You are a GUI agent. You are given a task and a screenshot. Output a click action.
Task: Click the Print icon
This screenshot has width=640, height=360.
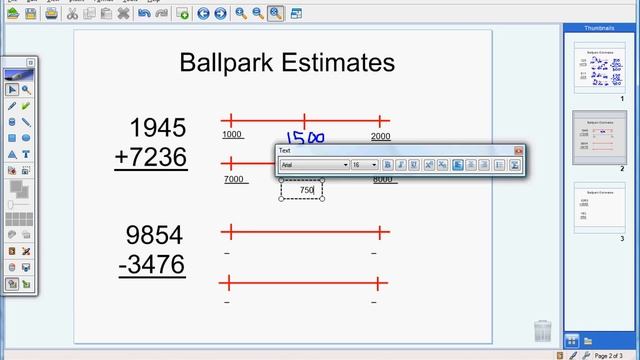click(x=51, y=13)
